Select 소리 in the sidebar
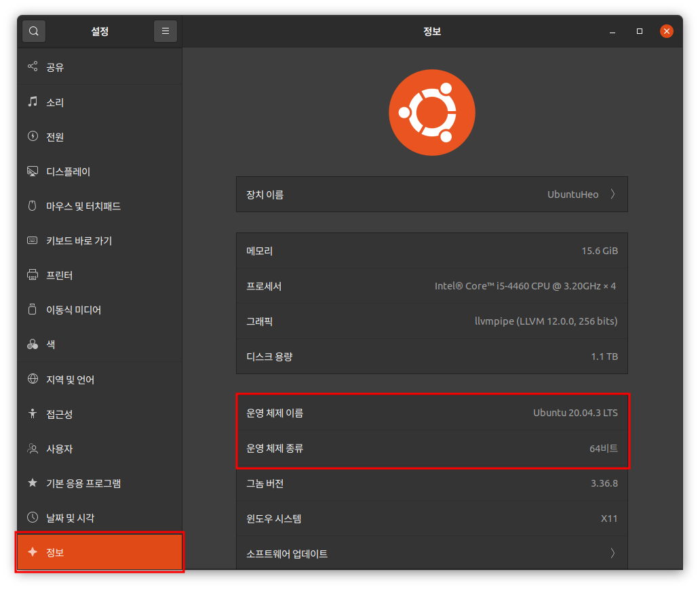Viewport: 700px width, 589px height. [100, 102]
